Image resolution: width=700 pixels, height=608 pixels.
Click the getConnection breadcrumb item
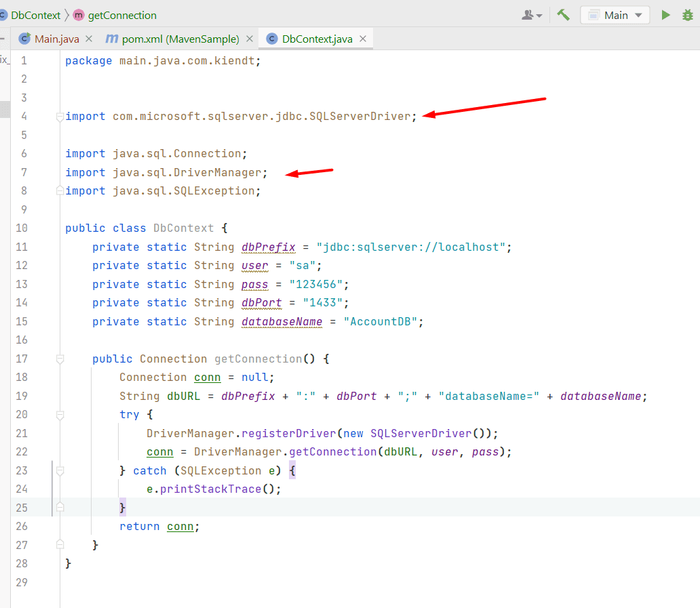coord(122,15)
